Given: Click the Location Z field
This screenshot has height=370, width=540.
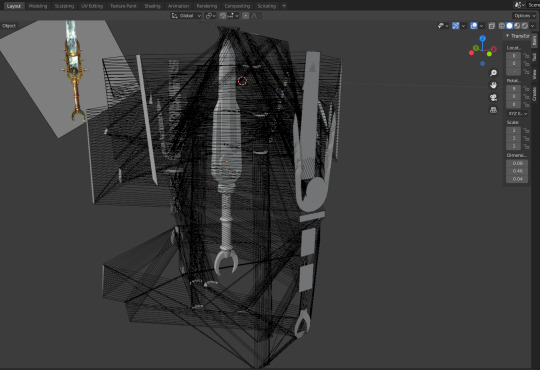Looking at the screenshot, I should [x=514, y=72].
